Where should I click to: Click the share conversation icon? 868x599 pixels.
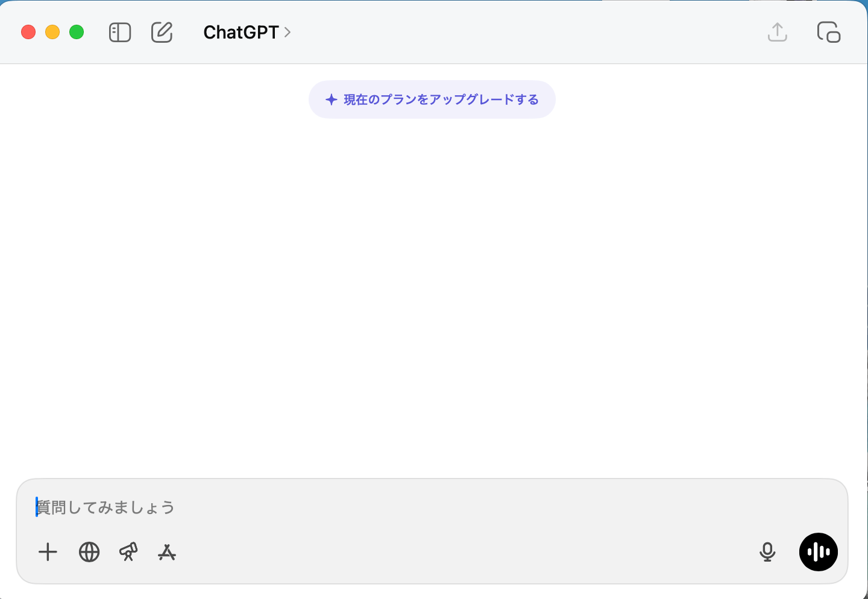(778, 33)
